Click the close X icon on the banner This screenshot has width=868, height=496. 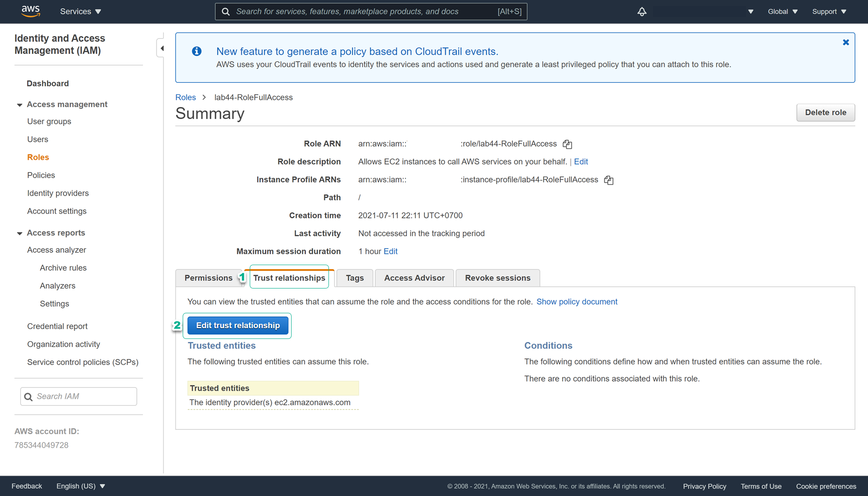click(846, 42)
